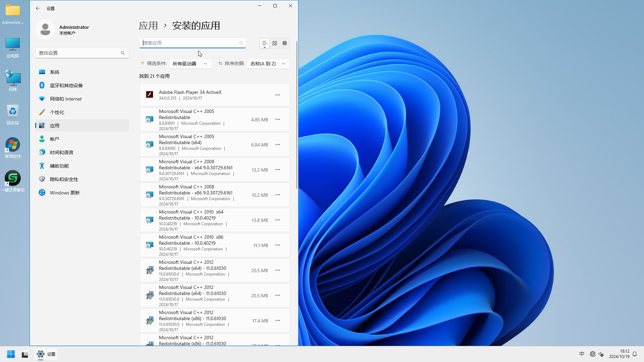The height and width of the screenshot is (362, 644).
Task: Click the installed apps list scrollbar
Action: click(297, 116)
